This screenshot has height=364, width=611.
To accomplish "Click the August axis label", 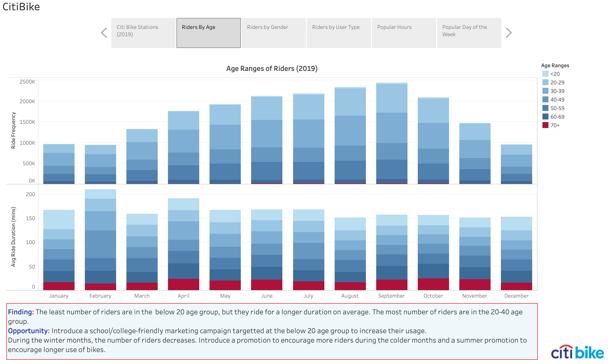I will coord(350,296).
